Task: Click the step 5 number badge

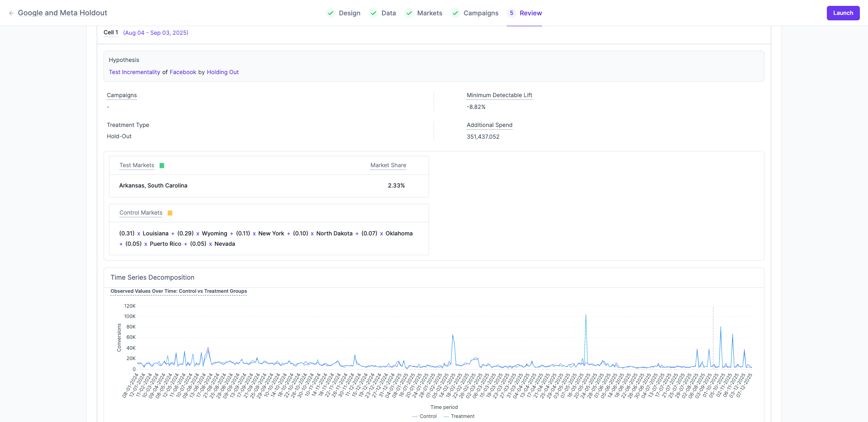Action: (511, 13)
